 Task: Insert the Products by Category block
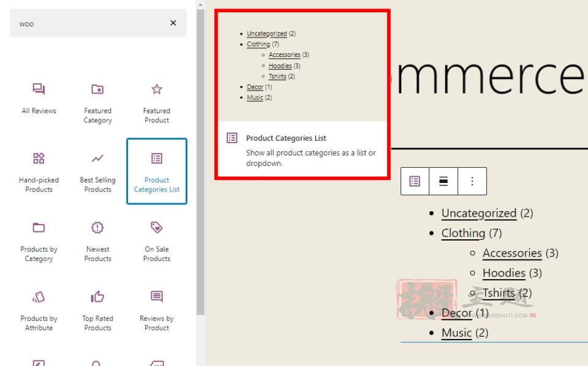pyautogui.click(x=39, y=241)
